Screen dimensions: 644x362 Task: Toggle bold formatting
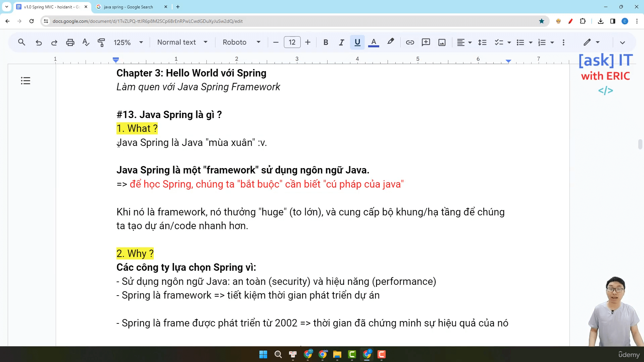coord(326,42)
